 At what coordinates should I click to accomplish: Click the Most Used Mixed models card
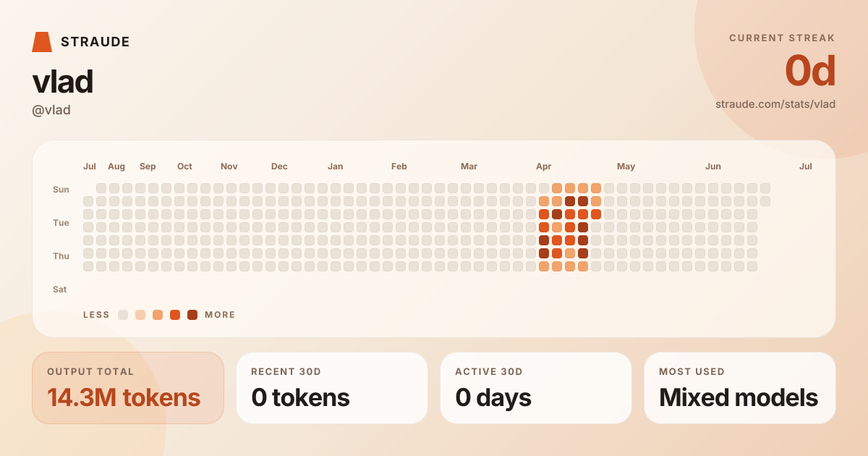[740, 388]
